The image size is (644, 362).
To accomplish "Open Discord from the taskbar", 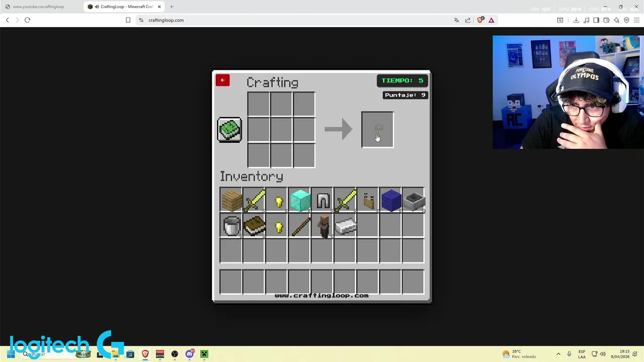I will 190,354.
